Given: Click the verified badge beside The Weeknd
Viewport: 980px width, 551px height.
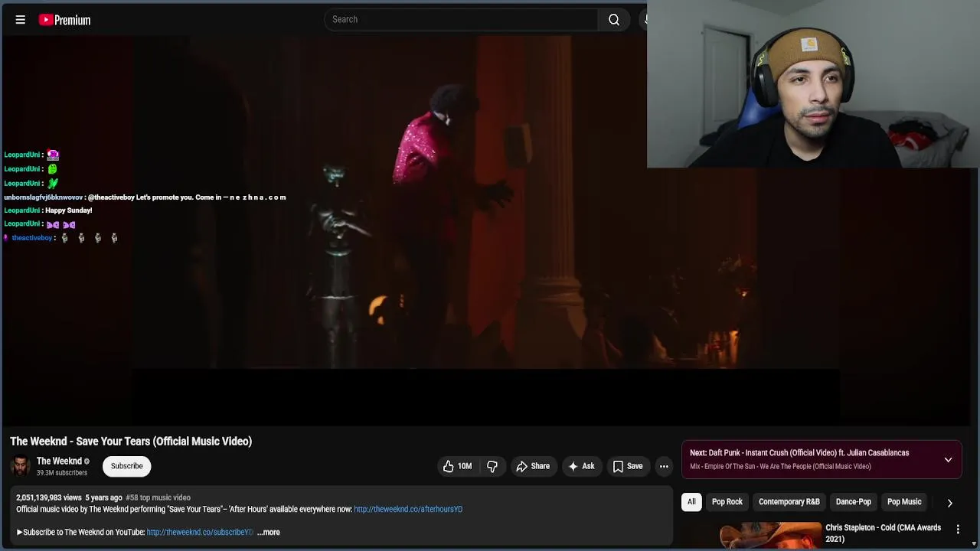Looking at the screenshot, I should 87,461.
